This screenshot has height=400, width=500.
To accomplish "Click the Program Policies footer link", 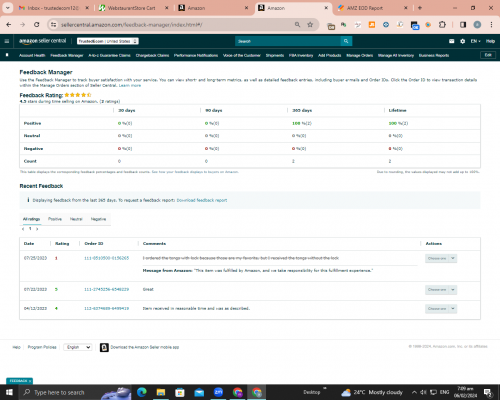I will tap(42, 347).
